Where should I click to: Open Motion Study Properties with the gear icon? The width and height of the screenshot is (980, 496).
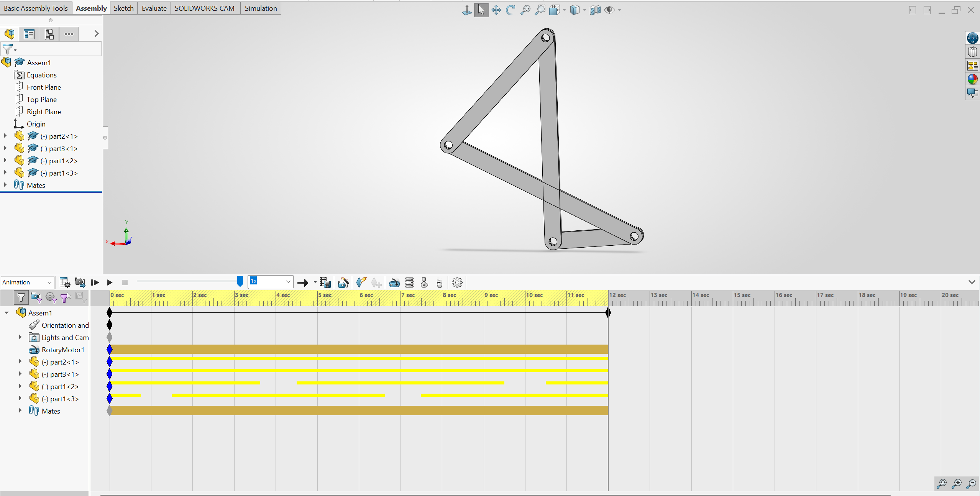pyautogui.click(x=457, y=282)
